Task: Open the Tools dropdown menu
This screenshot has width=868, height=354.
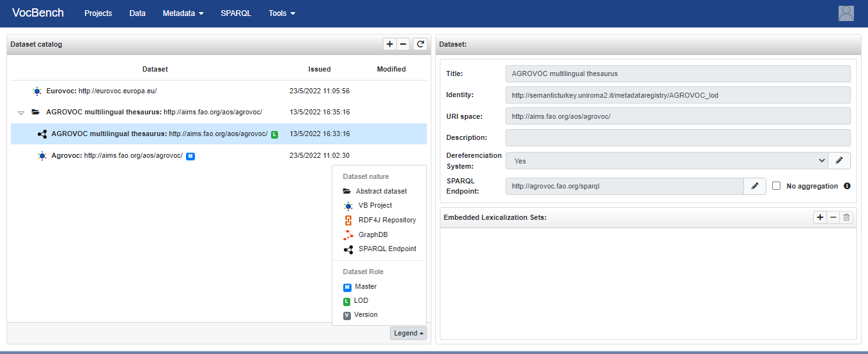Action: [x=282, y=13]
